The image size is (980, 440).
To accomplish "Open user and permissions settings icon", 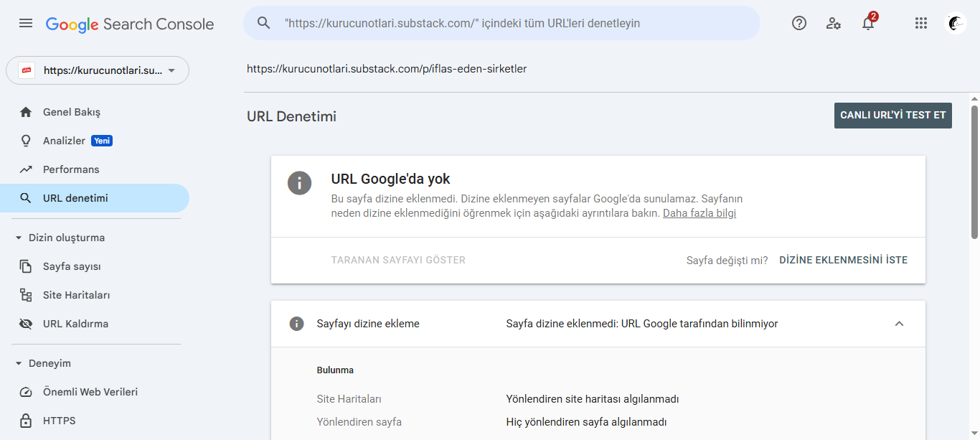I will coord(834,23).
